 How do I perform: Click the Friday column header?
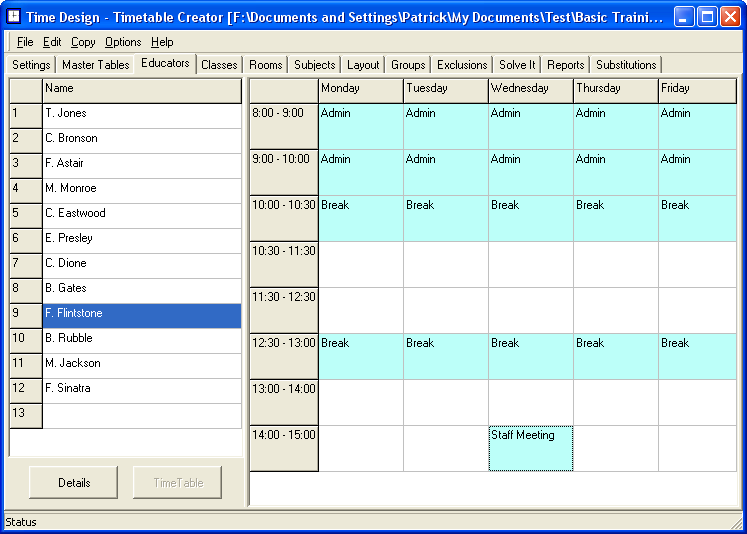[x=698, y=89]
